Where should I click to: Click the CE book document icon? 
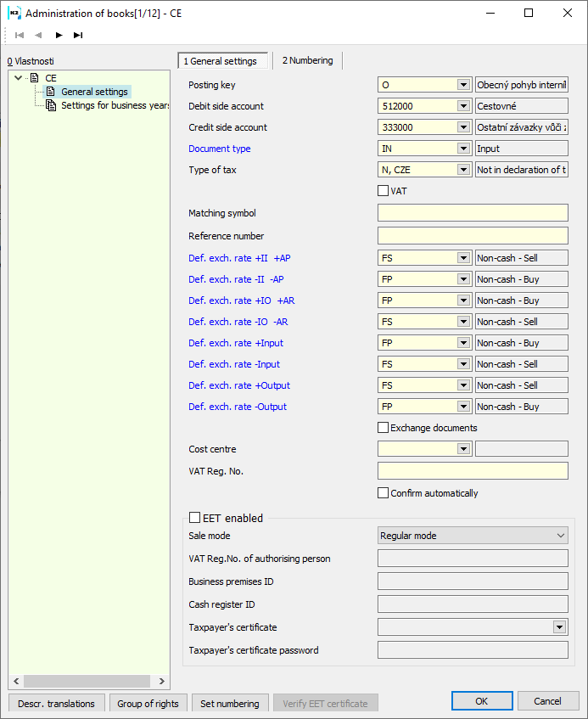pyautogui.click(x=35, y=78)
